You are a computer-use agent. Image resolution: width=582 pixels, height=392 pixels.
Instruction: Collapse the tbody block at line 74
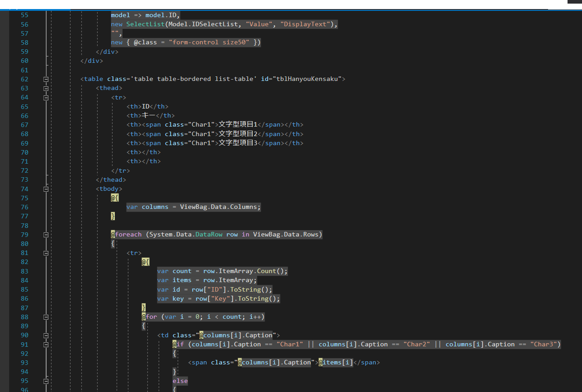[x=46, y=189]
